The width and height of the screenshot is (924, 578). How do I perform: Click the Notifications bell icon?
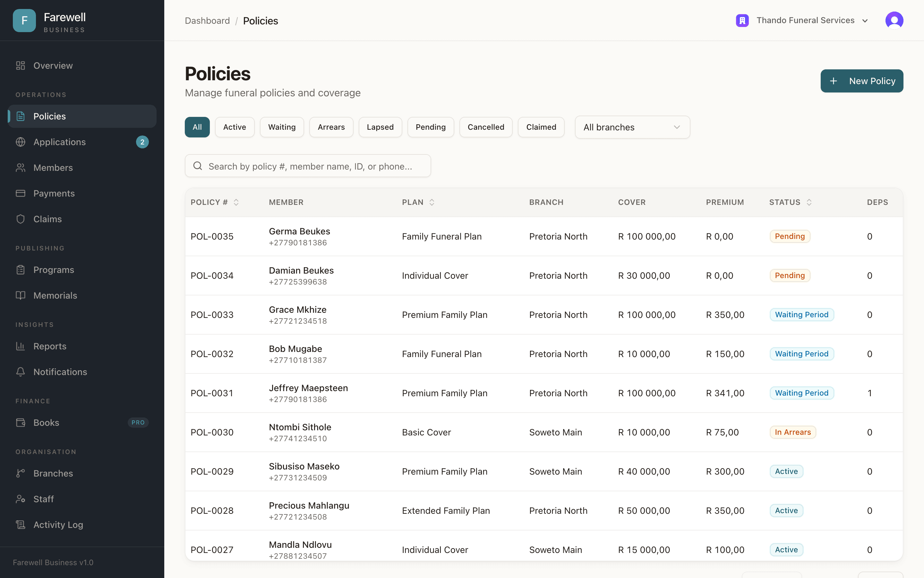click(x=21, y=372)
